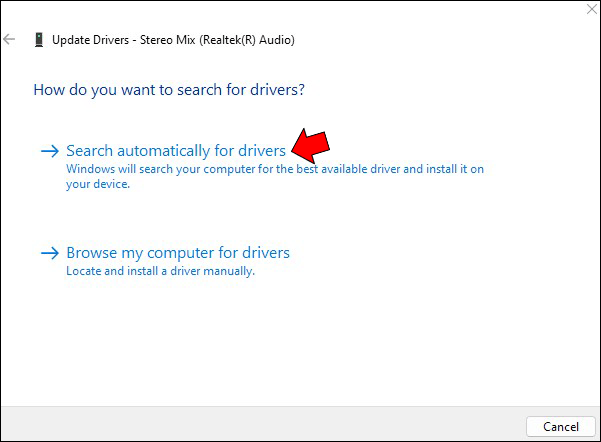This screenshot has height=442, width=601.
Task: Select Browse my computer for drivers
Action: [178, 253]
